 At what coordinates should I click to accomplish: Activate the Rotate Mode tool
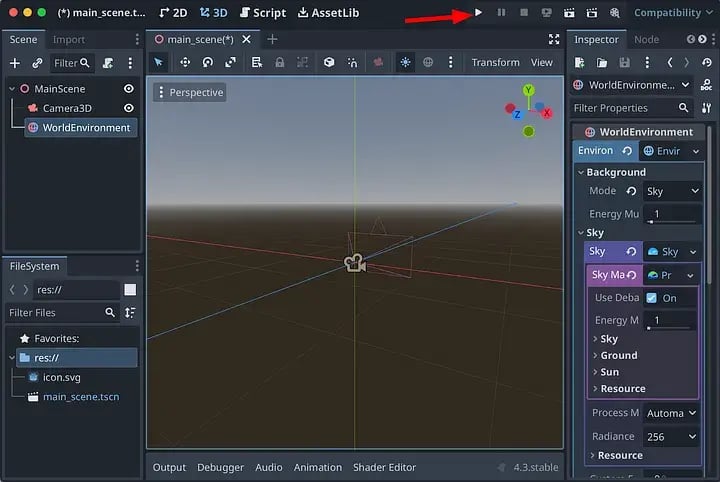(208, 62)
